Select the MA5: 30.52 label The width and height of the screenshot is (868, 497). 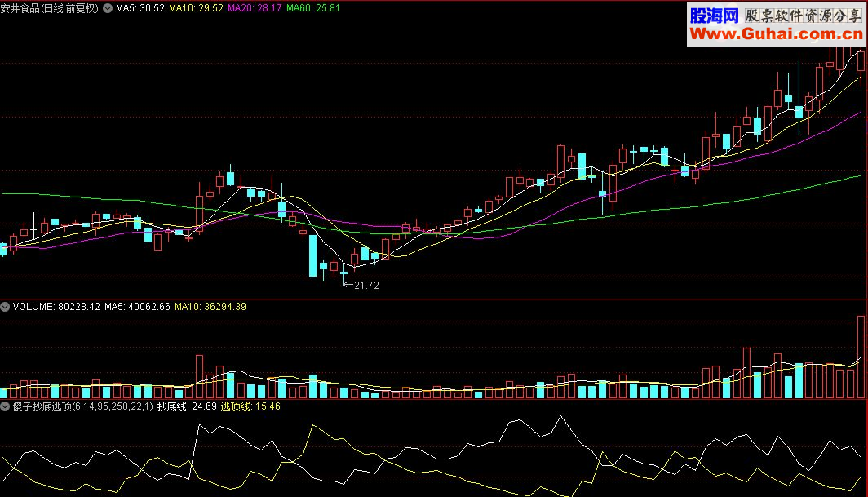pyautogui.click(x=140, y=8)
